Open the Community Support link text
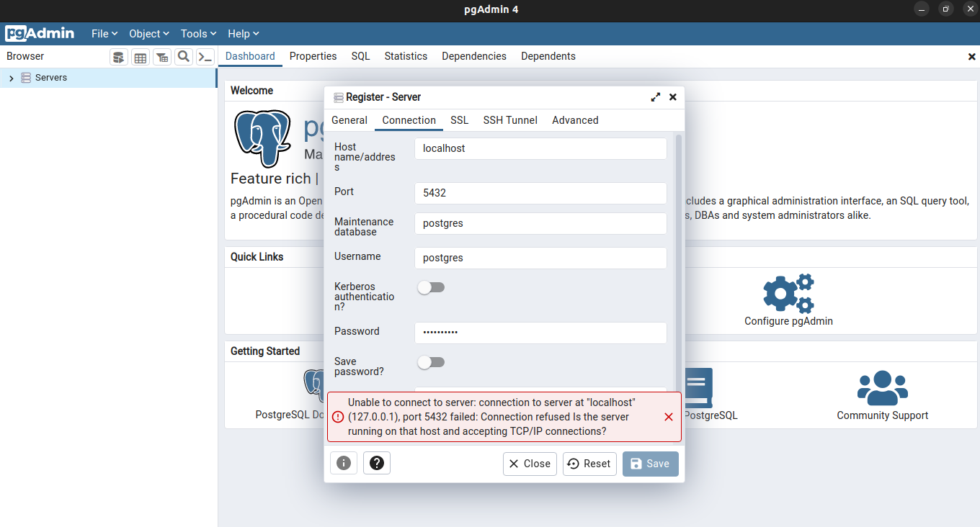The height and width of the screenshot is (527, 980). coord(882,415)
